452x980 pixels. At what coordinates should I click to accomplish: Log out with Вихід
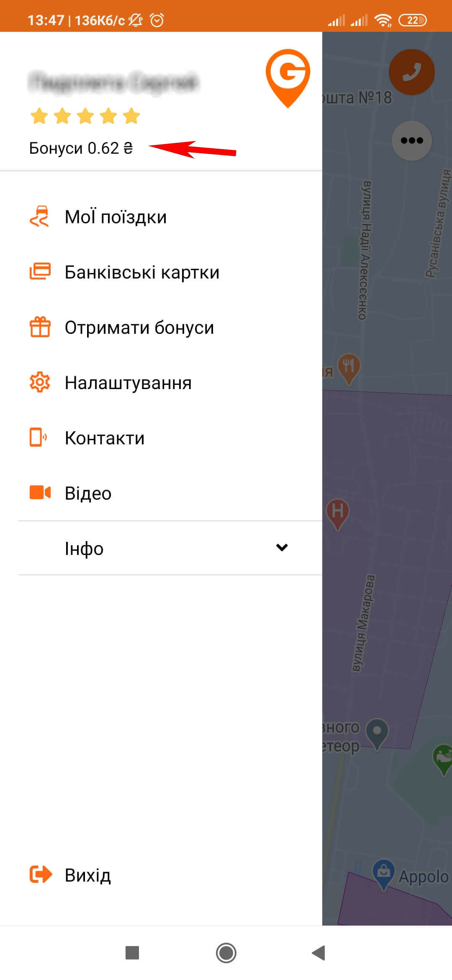pos(161,875)
